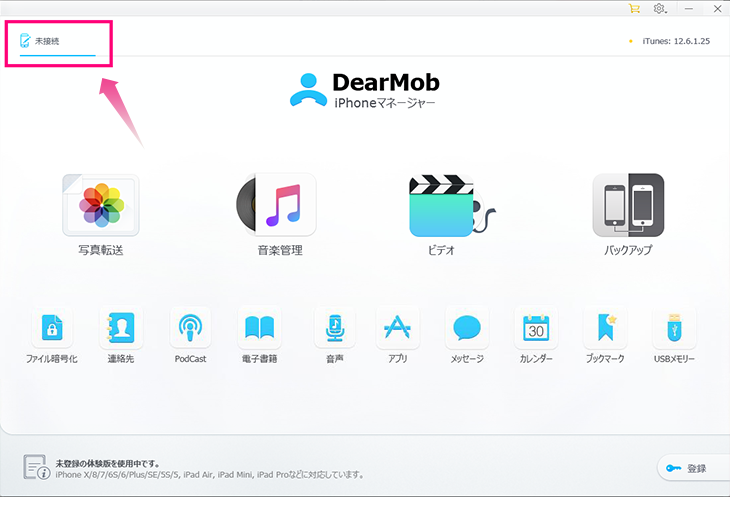Screen dimensions: 730x510
Task: Open the 電子書籍 ebook icon
Action: [259, 327]
